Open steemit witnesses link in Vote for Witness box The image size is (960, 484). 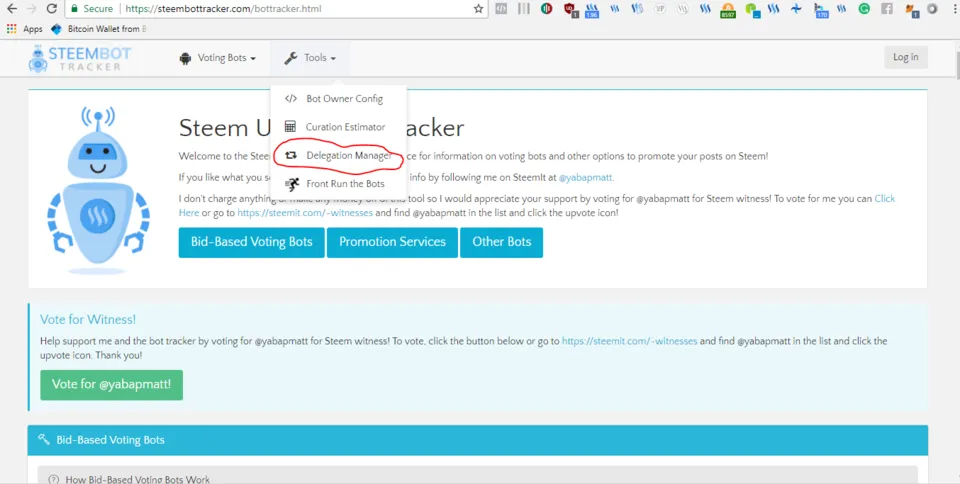pos(629,341)
